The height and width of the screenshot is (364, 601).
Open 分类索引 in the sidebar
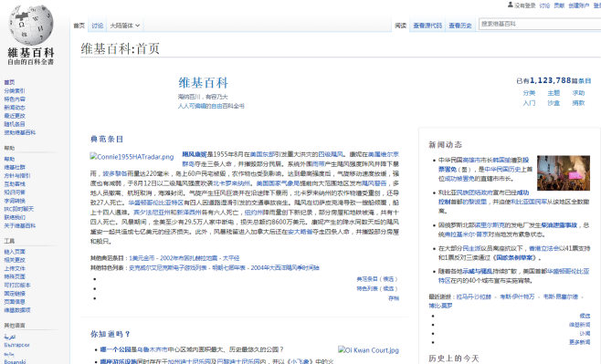click(15, 90)
